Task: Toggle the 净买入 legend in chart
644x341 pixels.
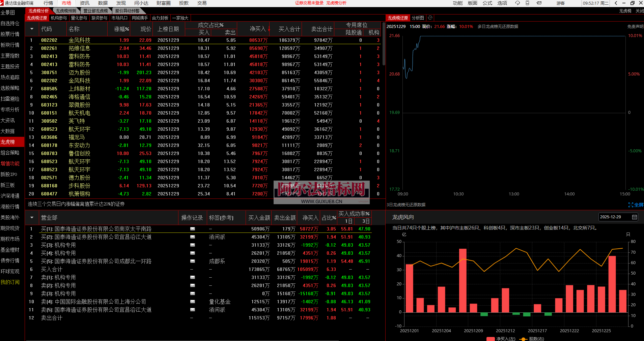Action: 501,339
